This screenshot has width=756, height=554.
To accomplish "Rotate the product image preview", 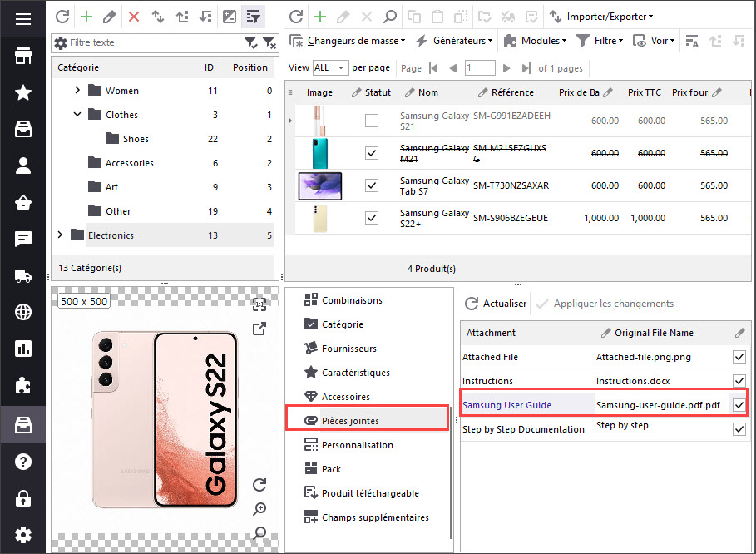I will pos(259,485).
